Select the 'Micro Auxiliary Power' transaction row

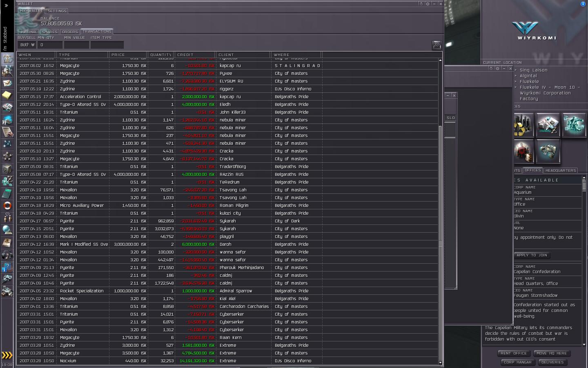227,205
